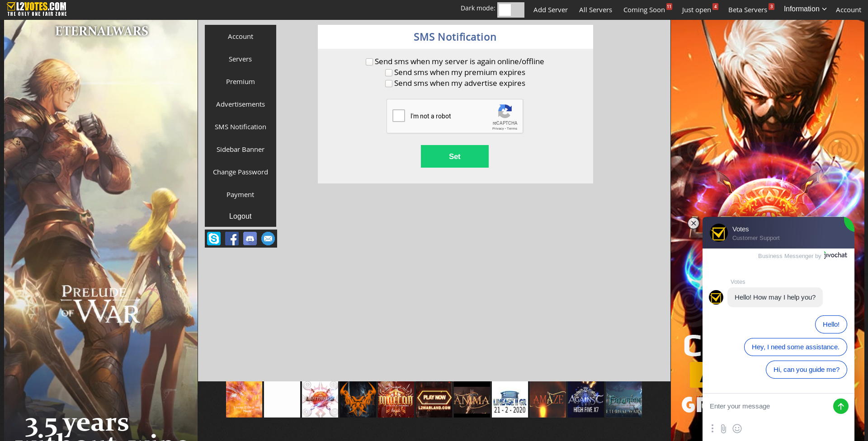Click 'Hi, can you guide me?' reply
The width and height of the screenshot is (868, 441).
[x=807, y=370]
